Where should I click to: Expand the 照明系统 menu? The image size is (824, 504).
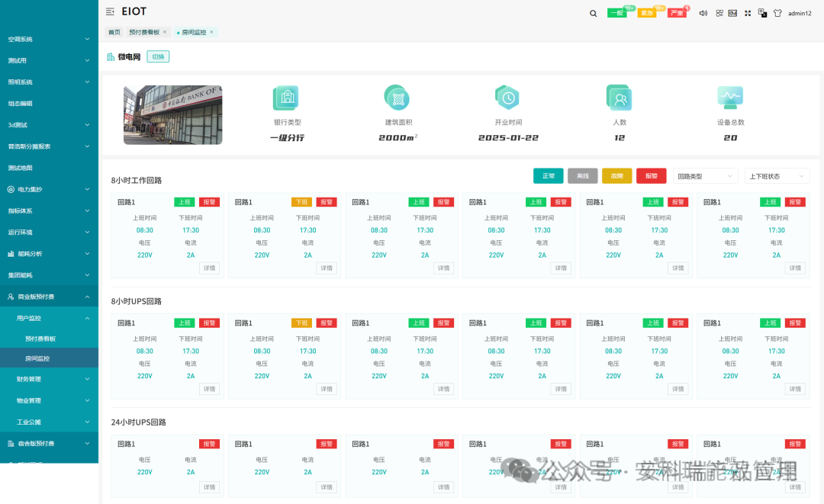coord(49,82)
